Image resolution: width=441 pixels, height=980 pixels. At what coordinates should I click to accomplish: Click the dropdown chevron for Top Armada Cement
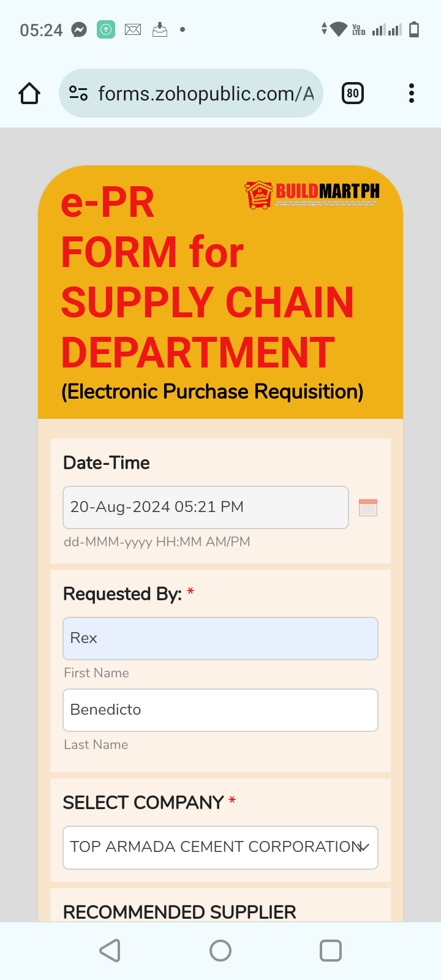[x=364, y=848]
